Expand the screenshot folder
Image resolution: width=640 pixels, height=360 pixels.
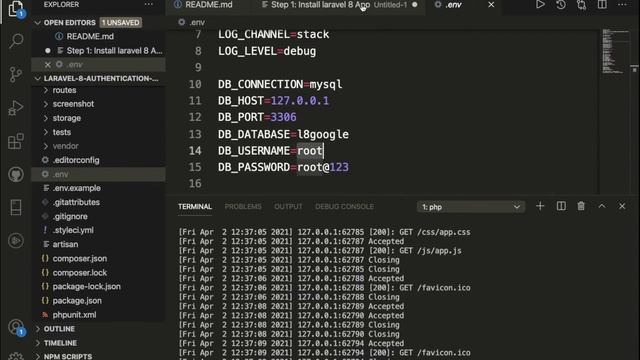point(73,104)
